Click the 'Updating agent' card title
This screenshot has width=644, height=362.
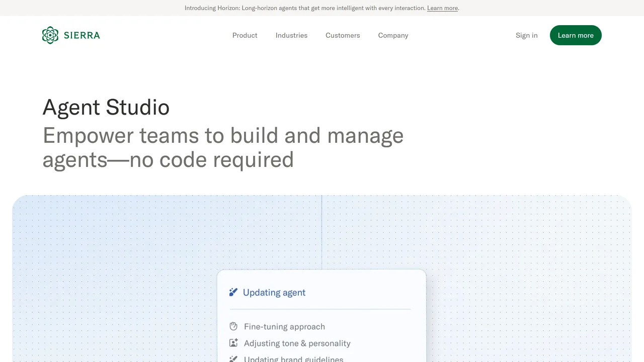274,293
